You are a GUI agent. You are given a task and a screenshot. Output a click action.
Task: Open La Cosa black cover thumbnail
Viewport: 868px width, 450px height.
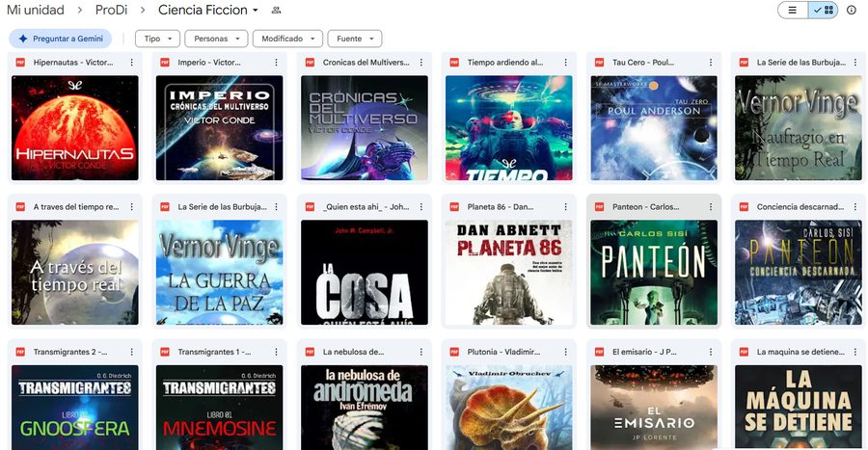click(365, 273)
